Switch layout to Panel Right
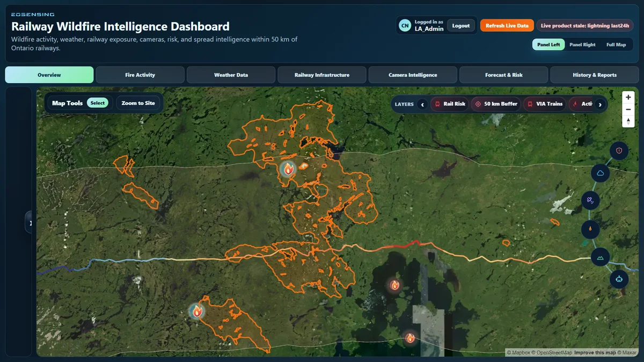 582,45
